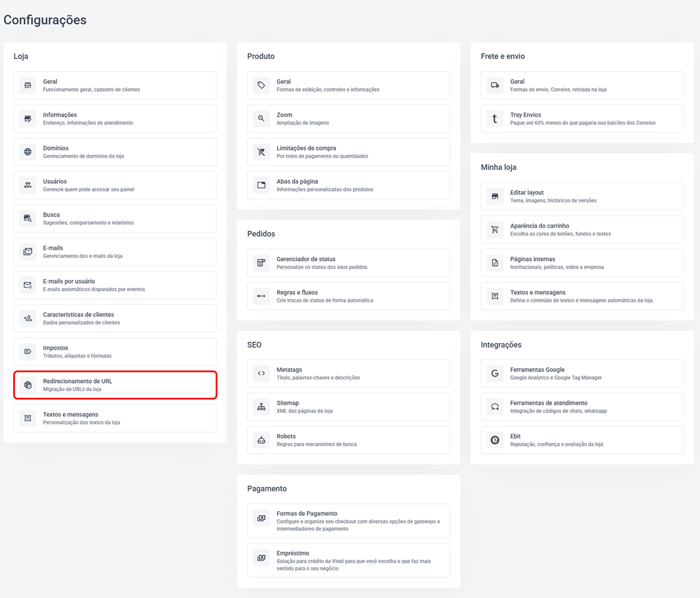Screen dimensions: 700x598
Task: Click 'Escolha as cores de botões, fundos e textos'
Action: click(560, 234)
